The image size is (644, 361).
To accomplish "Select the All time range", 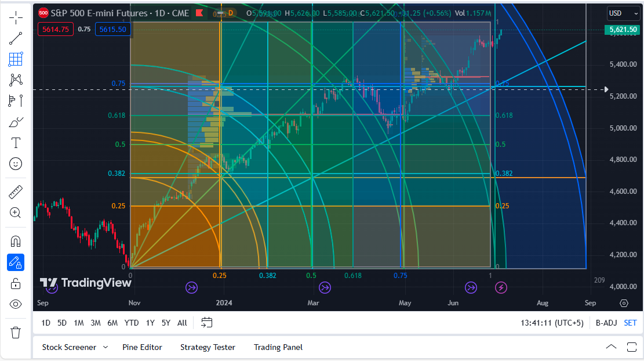I will (183, 323).
